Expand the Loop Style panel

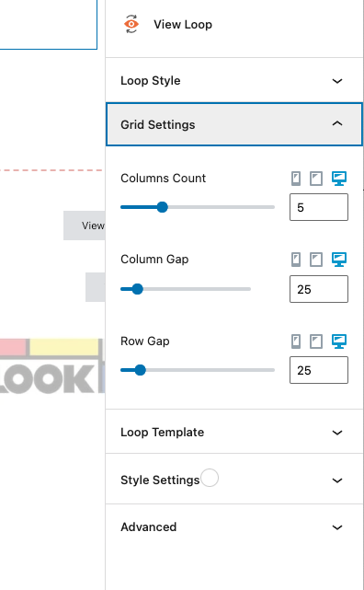234,80
